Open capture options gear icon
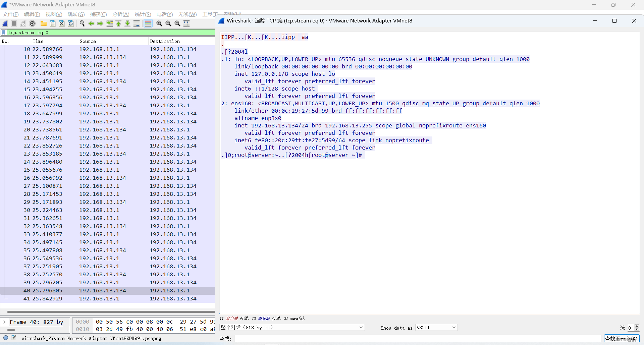Viewport: 644px width, 345px height. [32, 23]
